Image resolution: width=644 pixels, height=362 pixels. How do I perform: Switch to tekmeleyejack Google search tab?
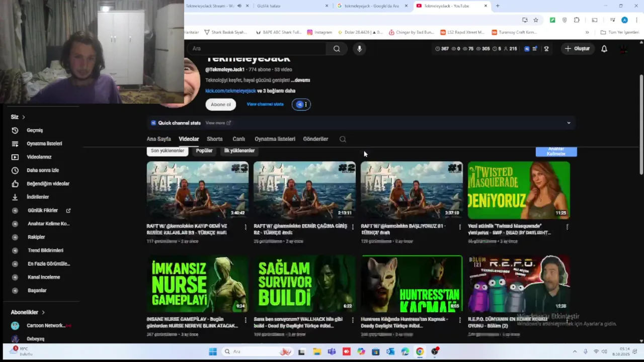point(371,6)
